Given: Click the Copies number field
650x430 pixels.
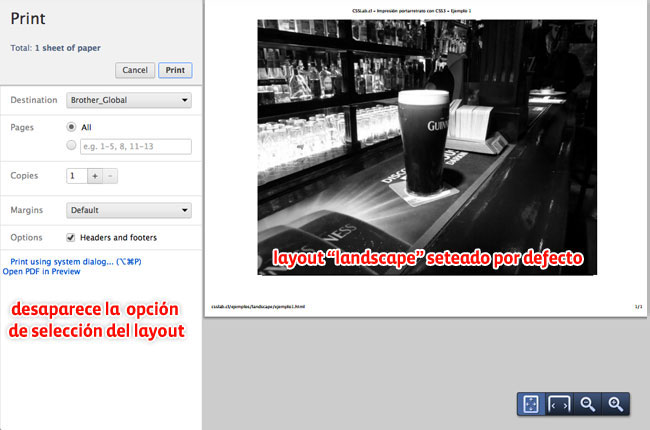Looking at the screenshot, I should pos(77,176).
